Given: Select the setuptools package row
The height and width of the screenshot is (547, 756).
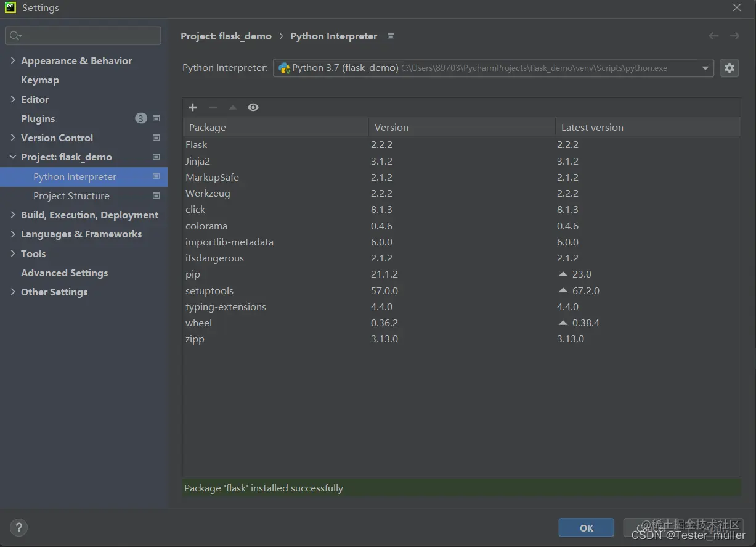Looking at the screenshot, I should 461,290.
